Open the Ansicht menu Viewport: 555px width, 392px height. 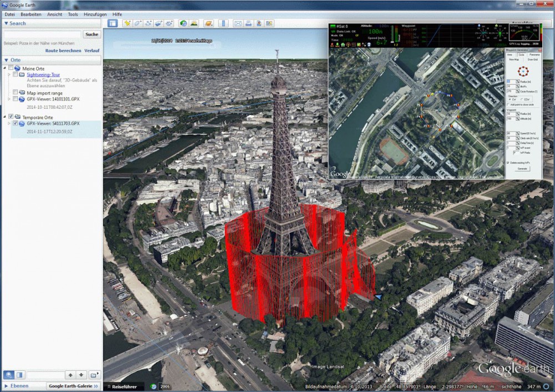[x=54, y=14]
